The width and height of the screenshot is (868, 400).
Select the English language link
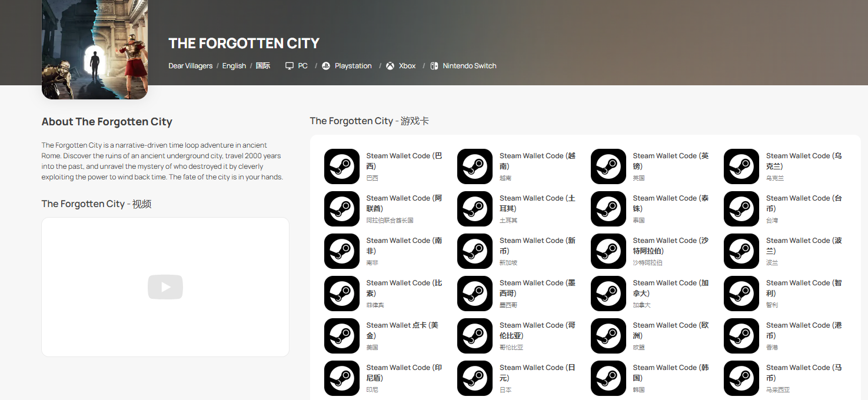[234, 66]
